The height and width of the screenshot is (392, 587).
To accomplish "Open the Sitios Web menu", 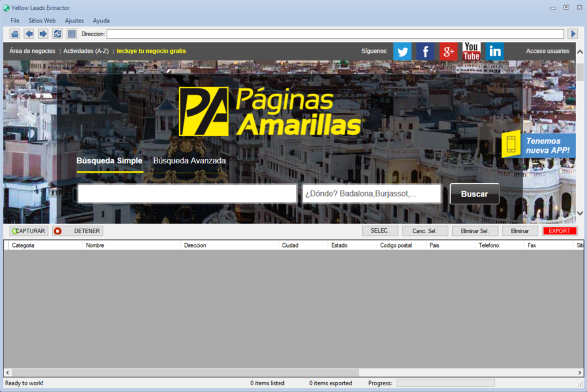I will 42,21.
